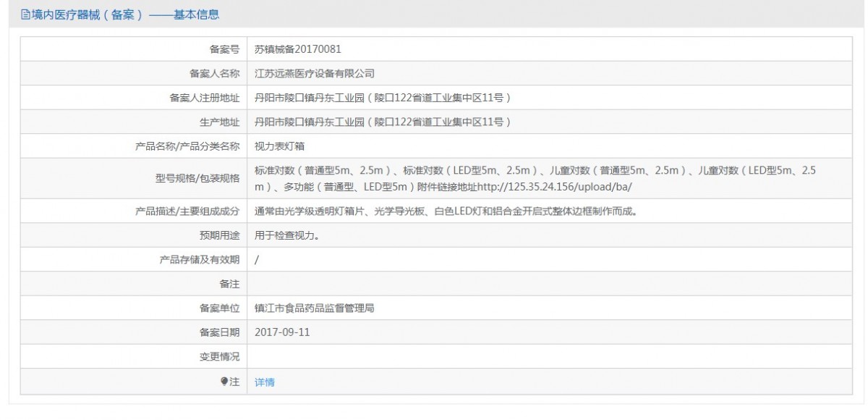Viewport: 868px width, 420px height.
Task: Select filing authority 镇江市食品药品监督管理局
Action: (x=315, y=308)
